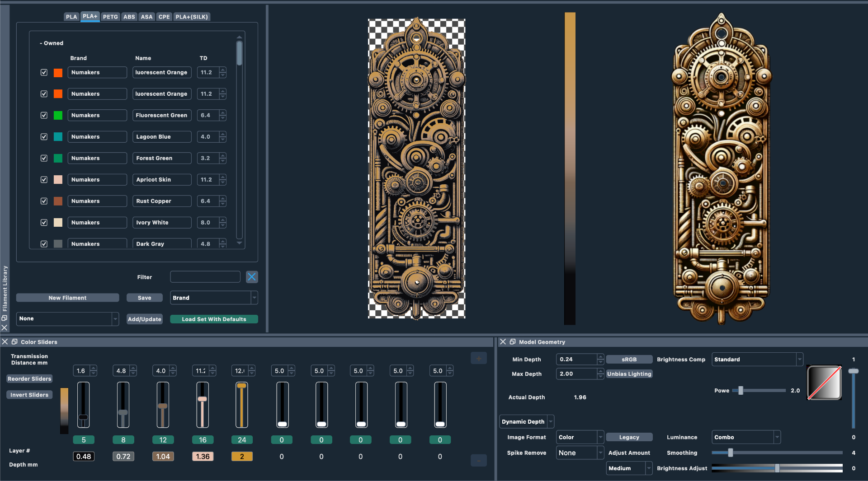868x481 pixels.
Task: Switch to the CPE tab
Action: coord(164,17)
